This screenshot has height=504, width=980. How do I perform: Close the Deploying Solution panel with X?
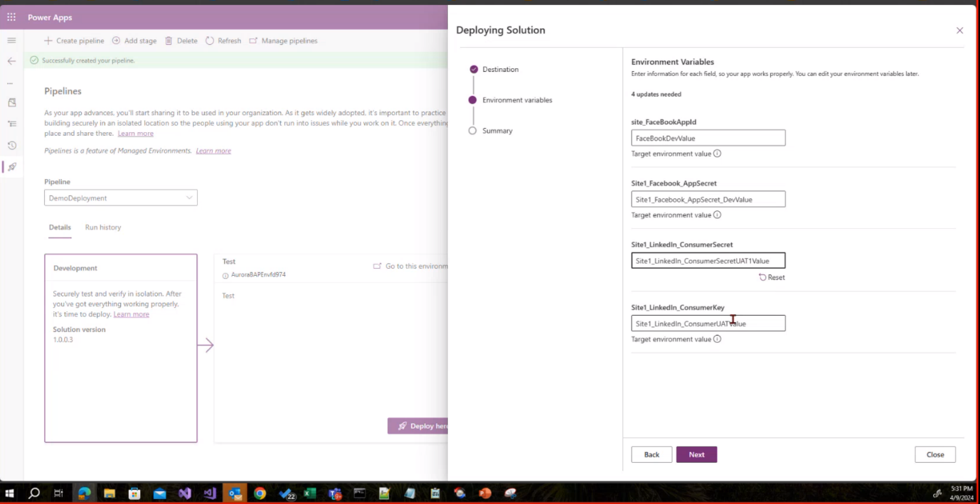pos(959,31)
